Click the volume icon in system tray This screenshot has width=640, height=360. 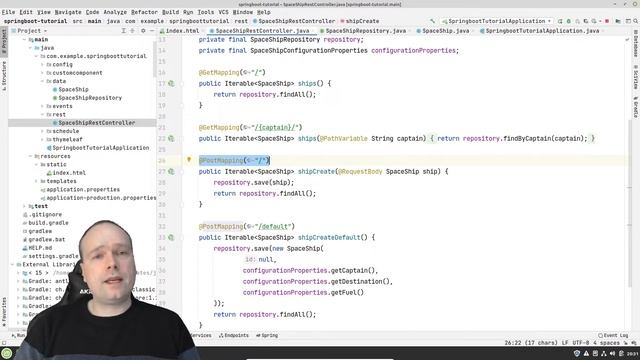tap(613, 353)
